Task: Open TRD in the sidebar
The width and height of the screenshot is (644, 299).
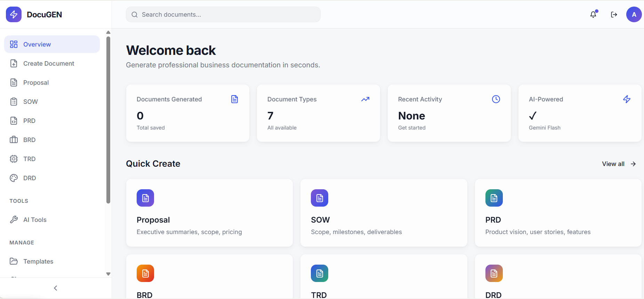Action: [52, 159]
